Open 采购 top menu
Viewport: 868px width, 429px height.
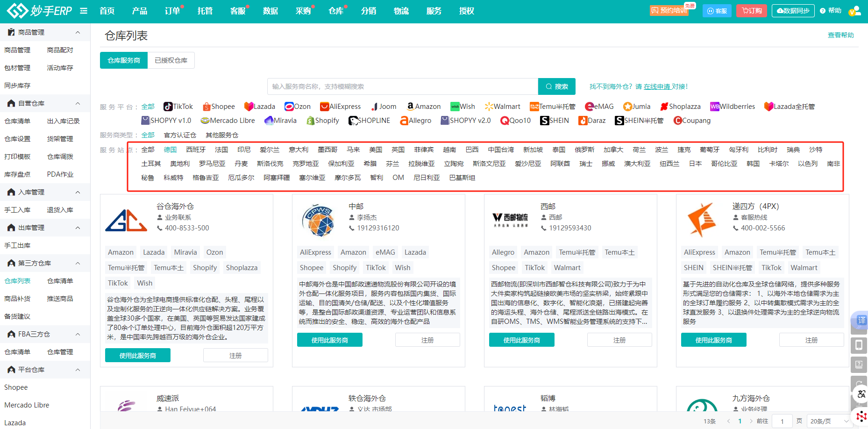(x=303, y=11)
